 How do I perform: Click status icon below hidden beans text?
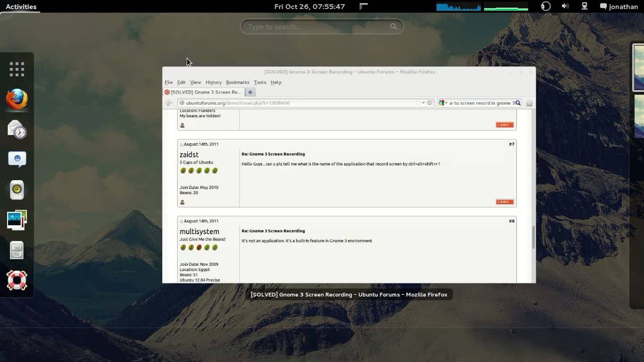tap(182, 125)
